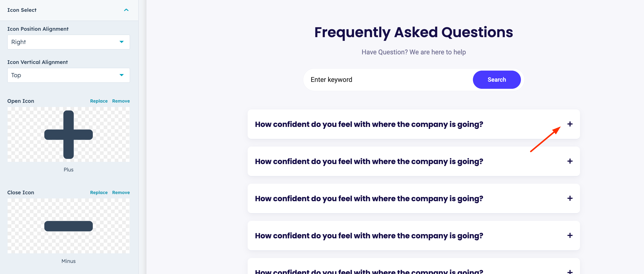Click the first FAQ question title

click(369, 124)
